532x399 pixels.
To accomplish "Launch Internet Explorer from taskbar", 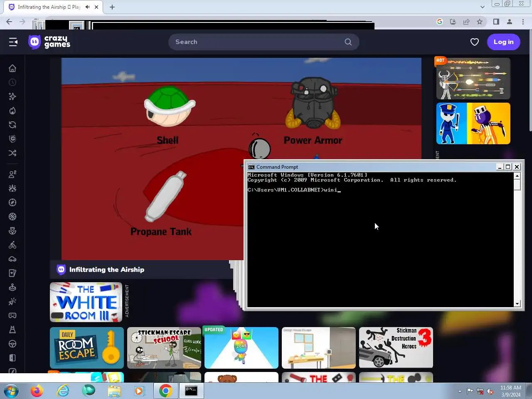I will (x=63, y=391).
